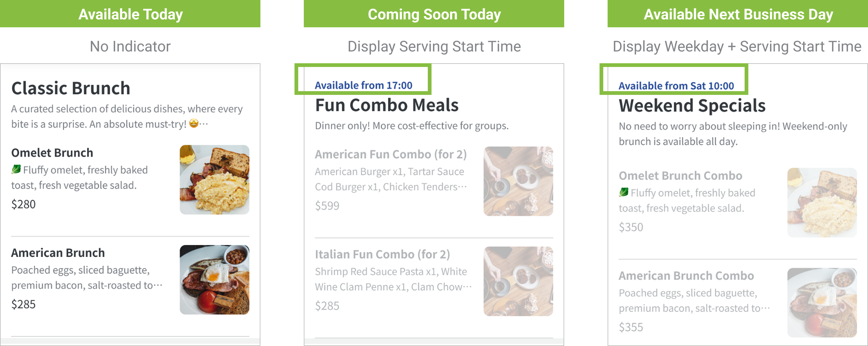
Task: Click the Available Today header banner
Action: (131, 14)
